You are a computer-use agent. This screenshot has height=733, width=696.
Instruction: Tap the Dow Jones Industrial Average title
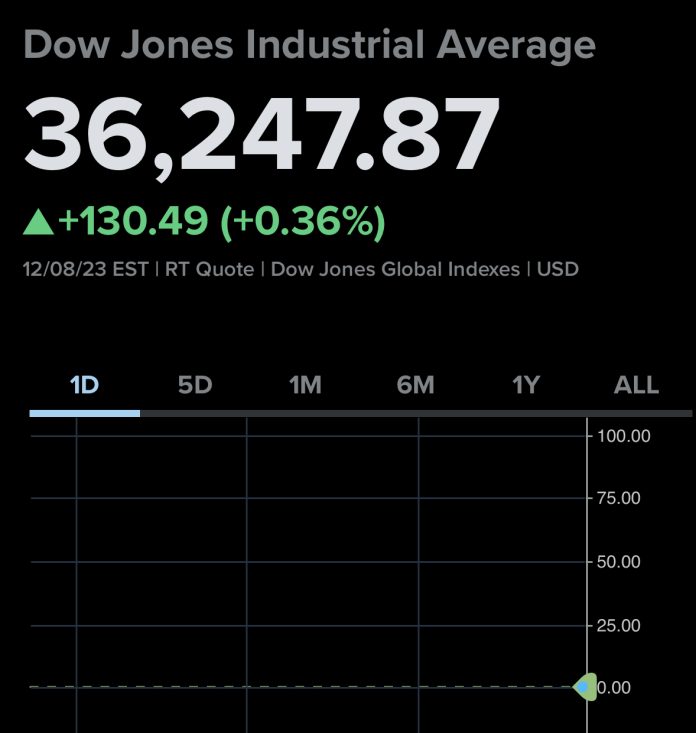pyautogui.click(x=308, y=45)
